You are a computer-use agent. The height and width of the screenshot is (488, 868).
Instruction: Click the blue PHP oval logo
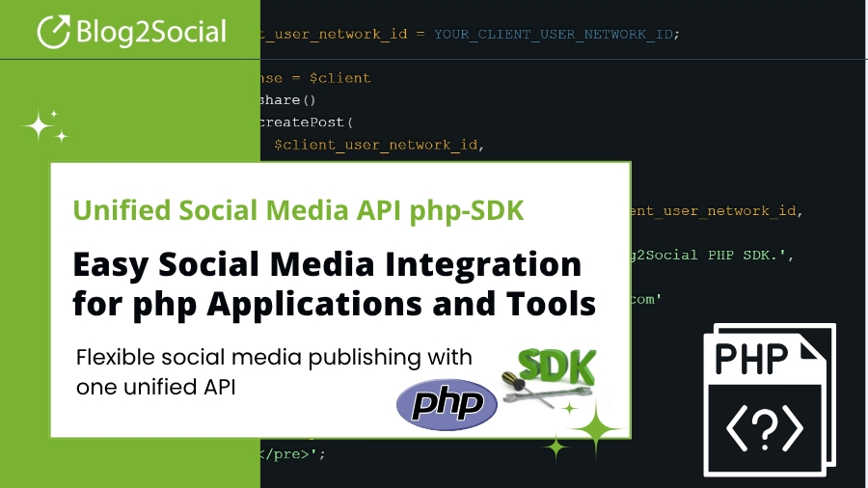tap(447, 404)
